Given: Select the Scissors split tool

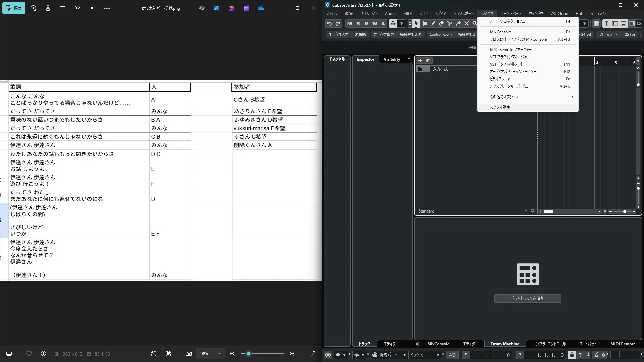Looking at the screenshot, I should click(x=449, y=24).
